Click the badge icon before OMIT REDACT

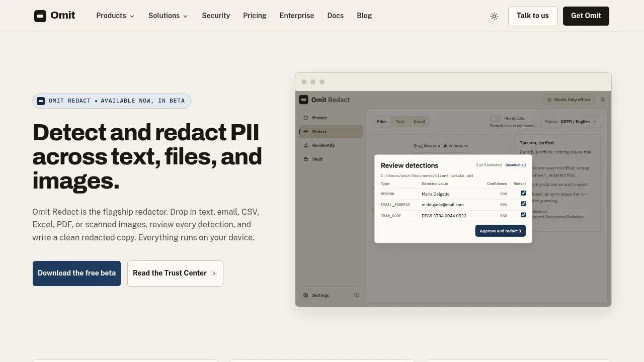[x=41, y=101]
